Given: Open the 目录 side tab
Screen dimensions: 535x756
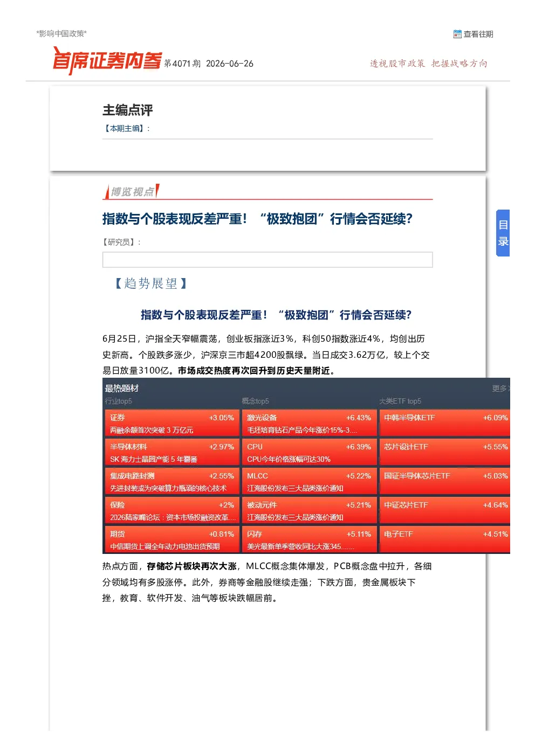Looking at the screenshot, I should point(503,233).
